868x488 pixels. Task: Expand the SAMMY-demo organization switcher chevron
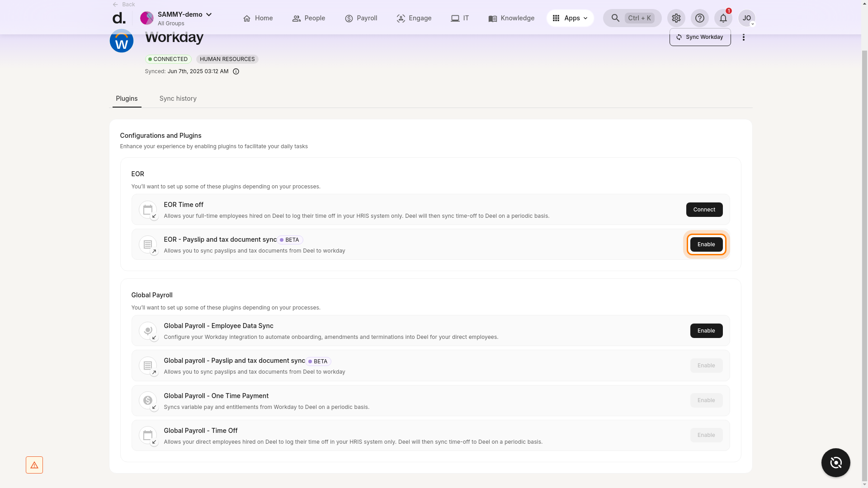point(209,14)
